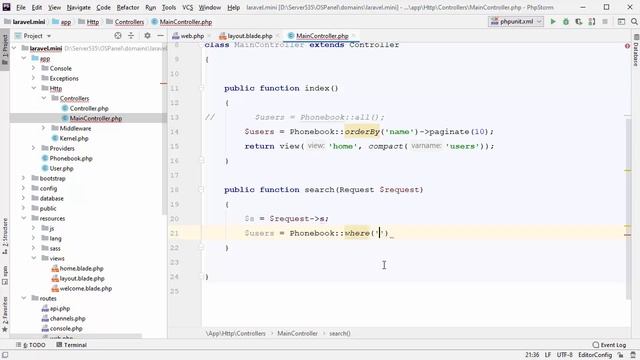Open Phonebook.php in the project tree

tap(71, 158)
